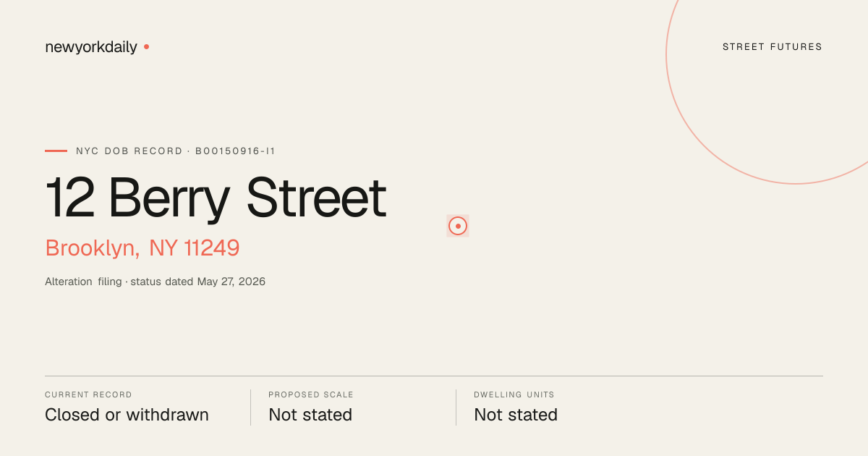Click the DWELLING UNITS label
Screen dimensions: 868x456
[x=514, y=395]
